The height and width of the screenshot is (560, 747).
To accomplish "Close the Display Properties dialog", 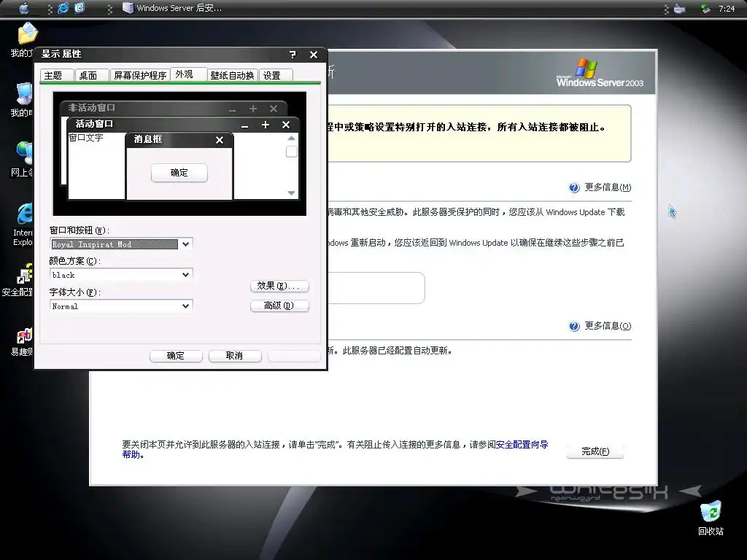I will tap(314, 55).
